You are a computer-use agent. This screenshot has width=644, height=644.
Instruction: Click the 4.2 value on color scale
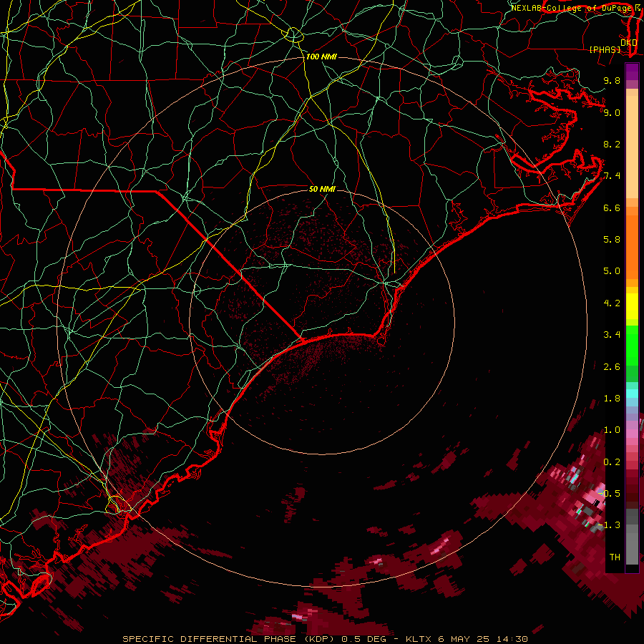612,303
